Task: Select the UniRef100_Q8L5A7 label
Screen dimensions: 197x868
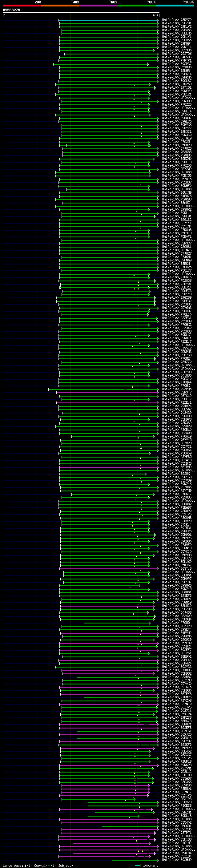Action: point(177,410)
